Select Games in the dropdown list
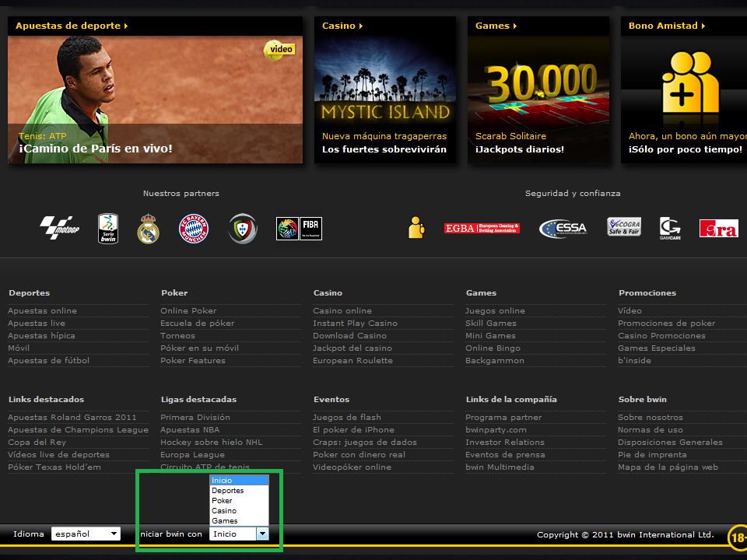The width and height of the screenshot is (747, 560). (x=239, y=520)
